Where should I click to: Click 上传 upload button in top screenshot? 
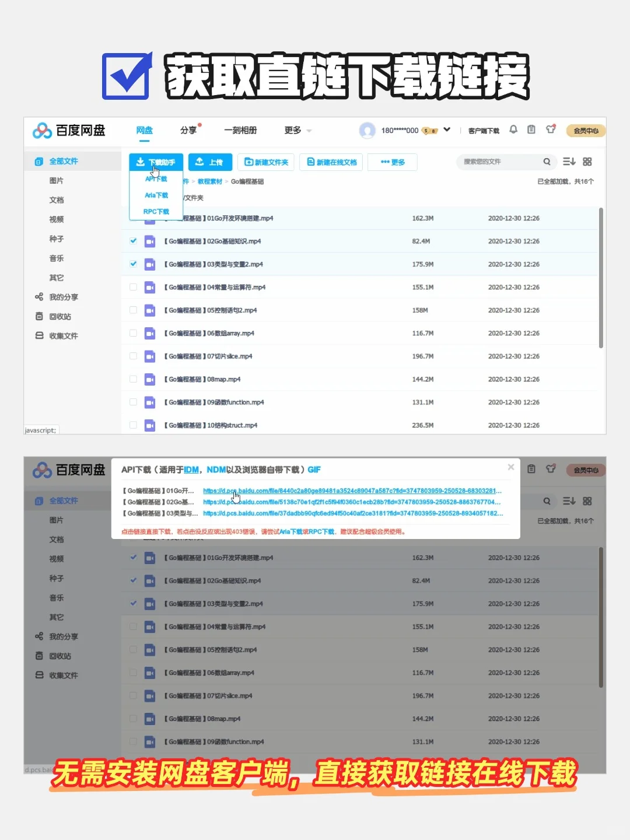[210, 162]
